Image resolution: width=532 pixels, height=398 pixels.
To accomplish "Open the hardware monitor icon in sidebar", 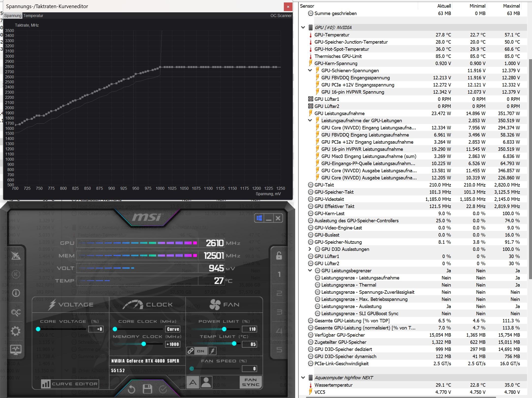I will pyautogui.click(x=16, y=349).
